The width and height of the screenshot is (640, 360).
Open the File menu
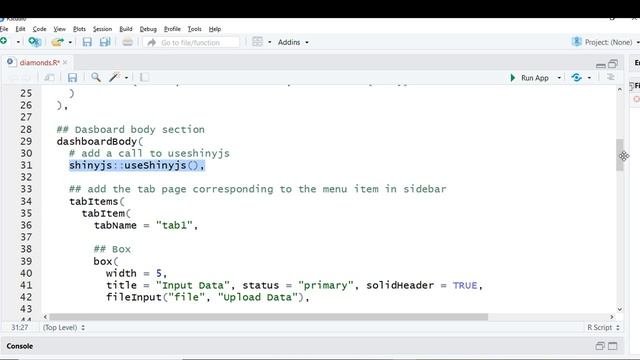point(4,29)
